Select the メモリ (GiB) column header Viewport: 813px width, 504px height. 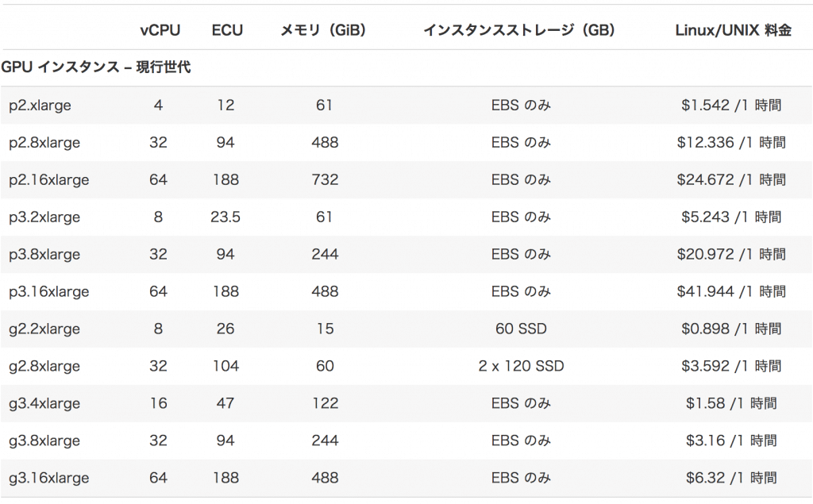[x=323, y=30]
